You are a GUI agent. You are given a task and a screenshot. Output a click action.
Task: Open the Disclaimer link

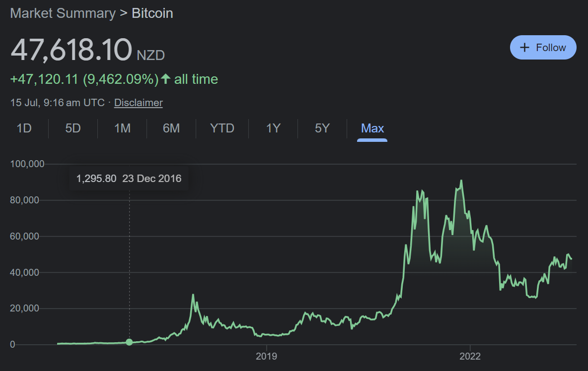(x=139, y=103)
